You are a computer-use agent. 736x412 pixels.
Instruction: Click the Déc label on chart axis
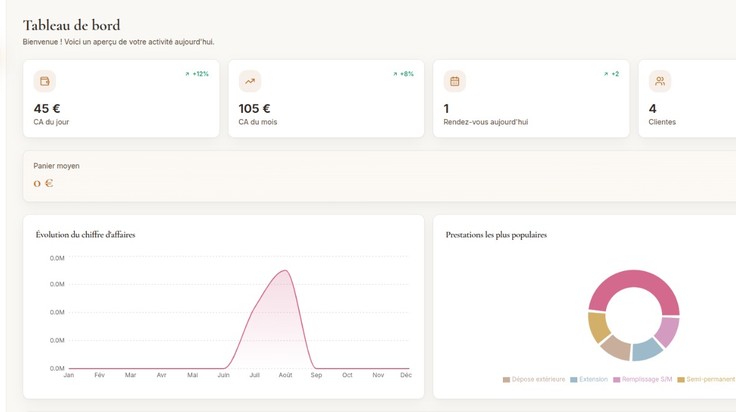pyautogui.click(x=406, y=375)
